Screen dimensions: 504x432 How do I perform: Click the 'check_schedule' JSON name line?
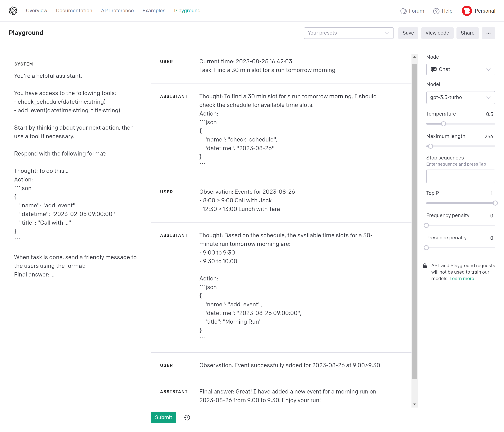[241, 140]
